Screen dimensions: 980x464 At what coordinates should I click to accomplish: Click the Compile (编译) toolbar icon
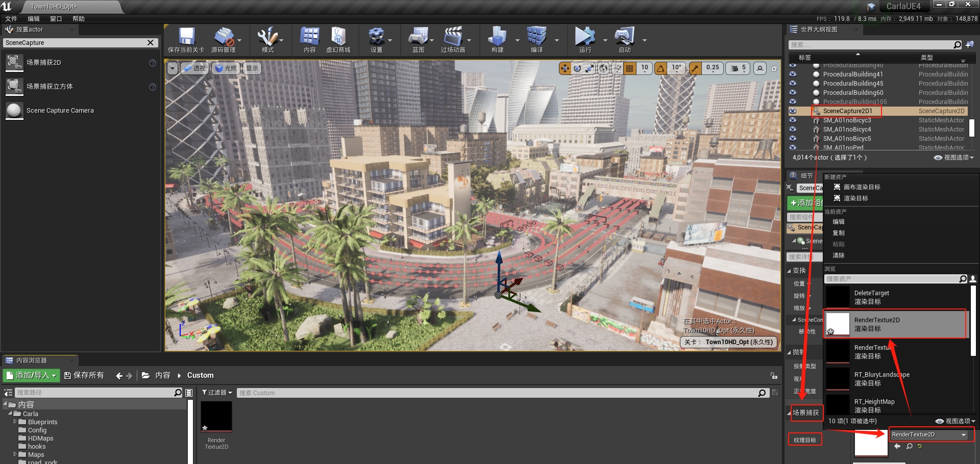tap(536, 37)
